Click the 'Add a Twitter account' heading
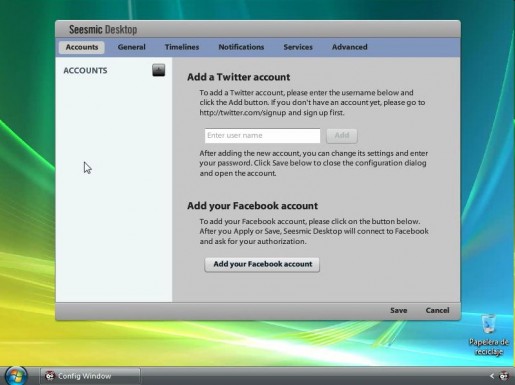 (x=239, y=77)
